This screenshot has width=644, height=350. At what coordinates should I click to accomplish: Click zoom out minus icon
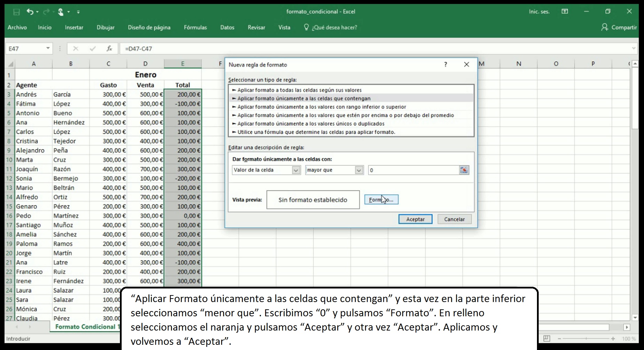[x=559, y=338]
